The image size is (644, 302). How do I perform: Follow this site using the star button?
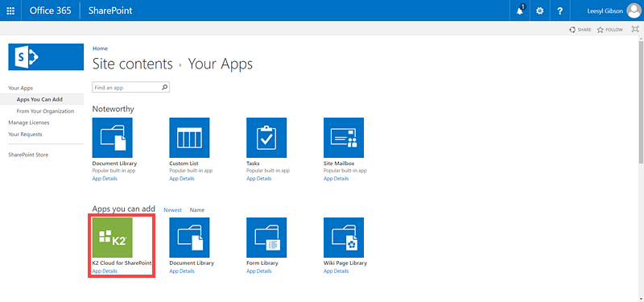point(609,30)
